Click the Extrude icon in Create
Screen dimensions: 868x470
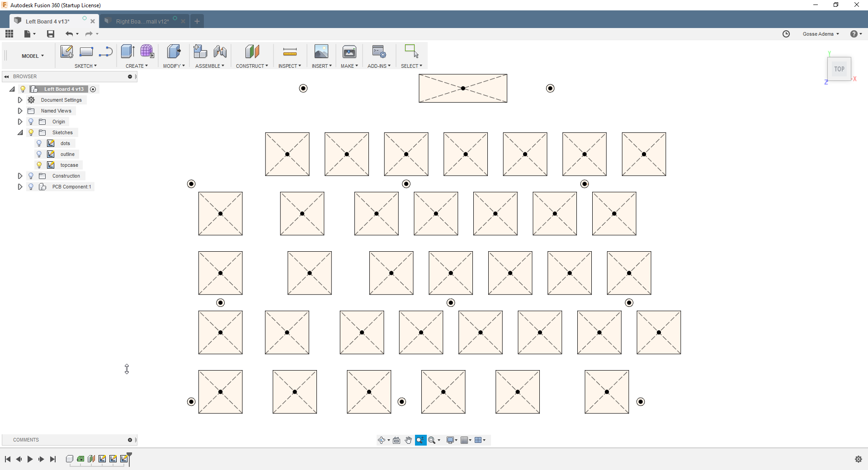[x=128, y=52]
